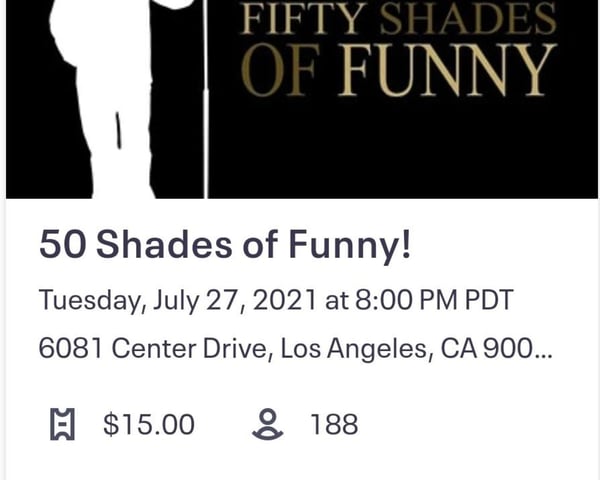Click the attendees person icon
The image size is (600, 480).
pyautogui.click(x=267, y=424)
